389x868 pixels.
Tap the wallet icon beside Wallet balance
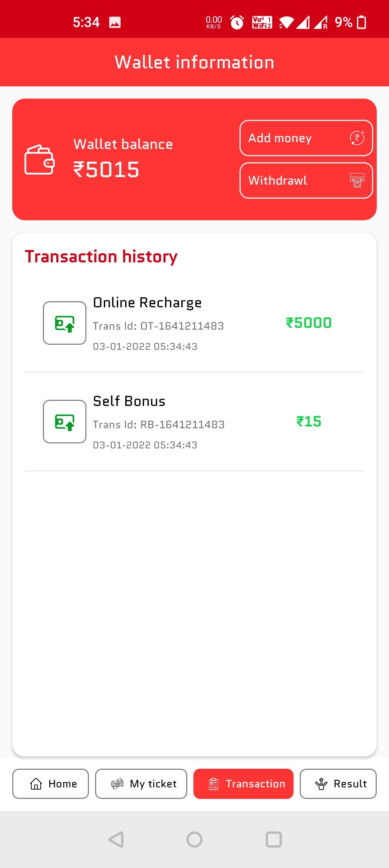click(x=39, y=160)
